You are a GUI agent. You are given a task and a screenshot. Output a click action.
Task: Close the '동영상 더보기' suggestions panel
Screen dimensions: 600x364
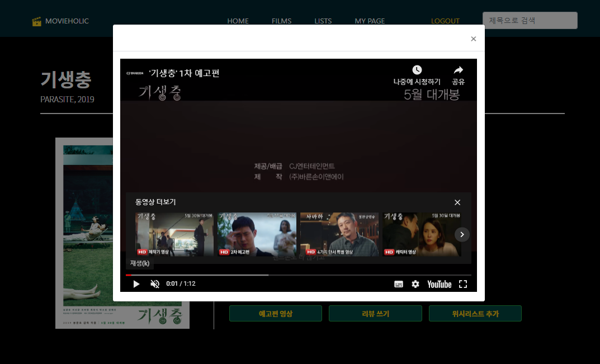pyautogui.click(x=457, y=202)
